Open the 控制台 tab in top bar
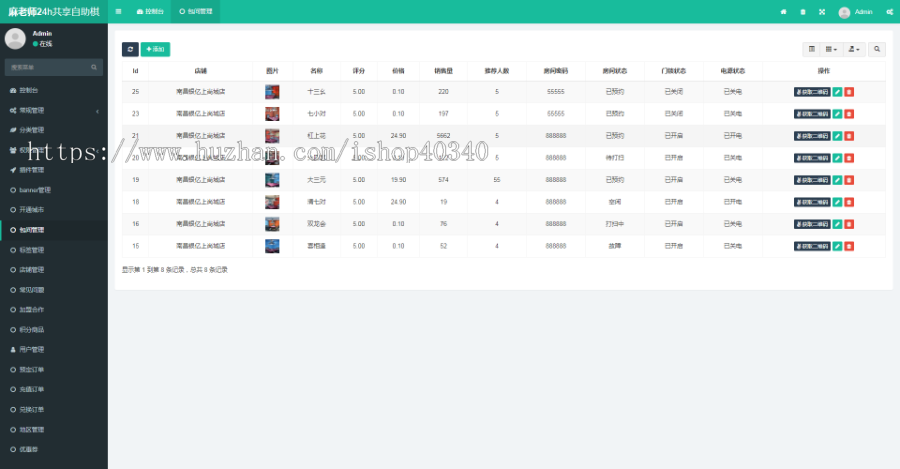This screenshot has width=900, height=469. point(150,11)
